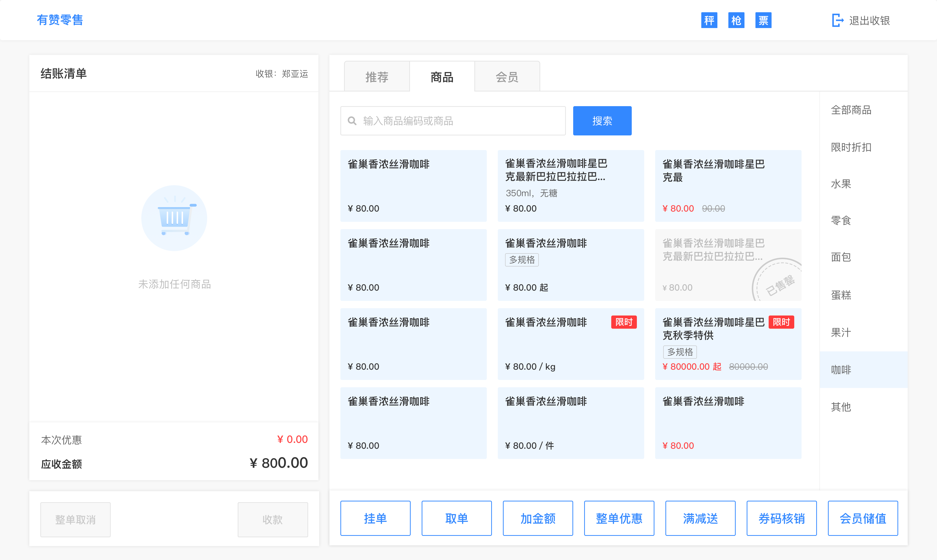The width and height of the screenshot is (937, 560).
Task: Click the 结账清单 heading
Action: (x=63, y=73)
